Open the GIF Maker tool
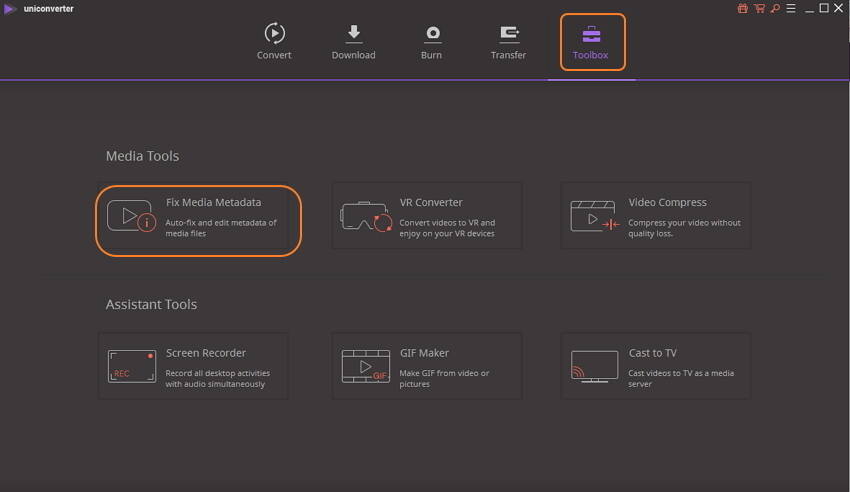850x492 pixels. point(427,366)
